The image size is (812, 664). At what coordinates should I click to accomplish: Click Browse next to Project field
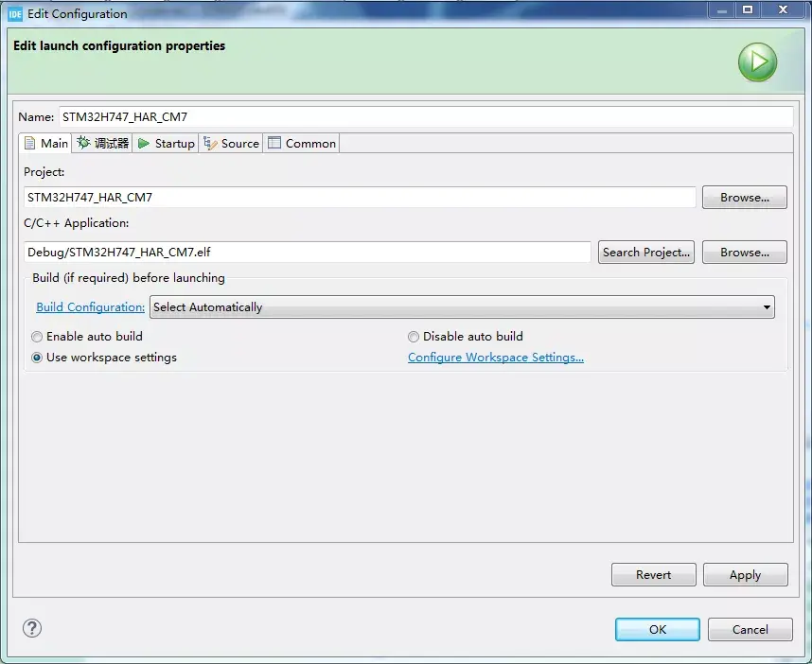point(744,198)
